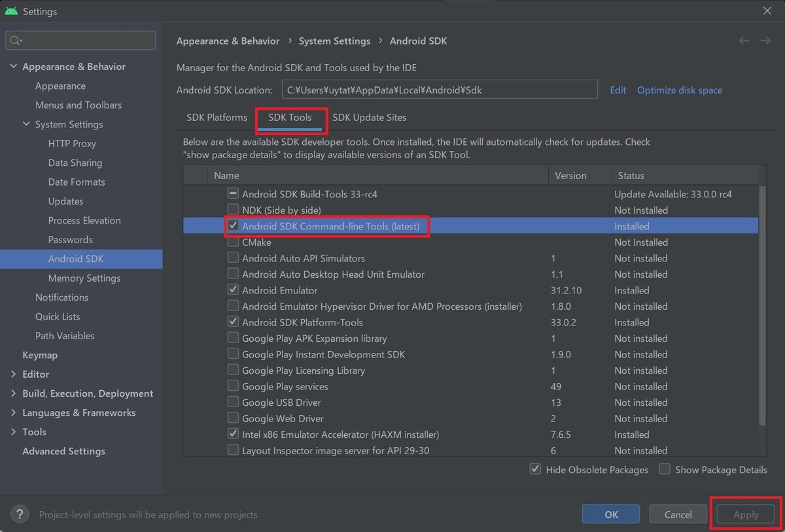Screen dimensions: 785x532
Task: Expand the Tools settings node
Action: coord(14,432)
